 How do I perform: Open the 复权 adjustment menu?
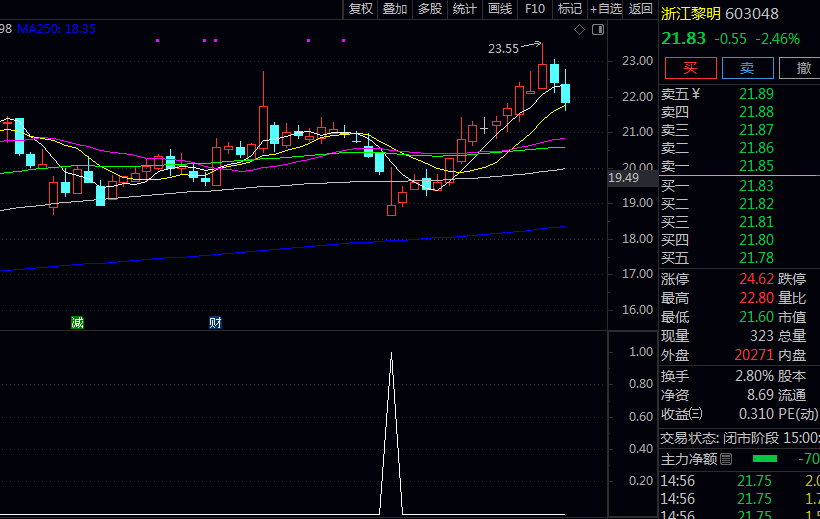pos(360,9)
